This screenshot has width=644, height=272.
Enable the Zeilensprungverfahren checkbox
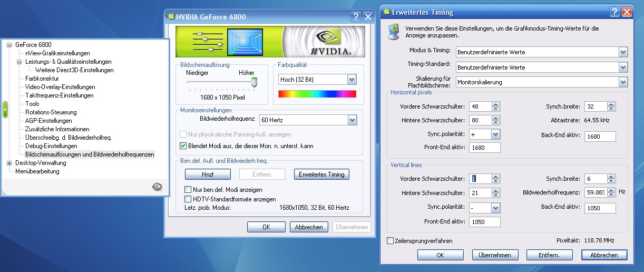point(390,241)
